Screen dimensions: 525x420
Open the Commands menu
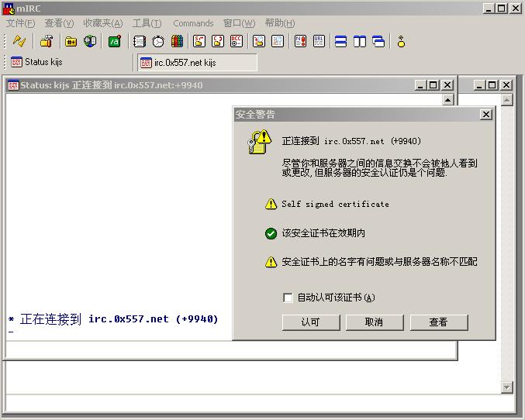pos(193,23)
